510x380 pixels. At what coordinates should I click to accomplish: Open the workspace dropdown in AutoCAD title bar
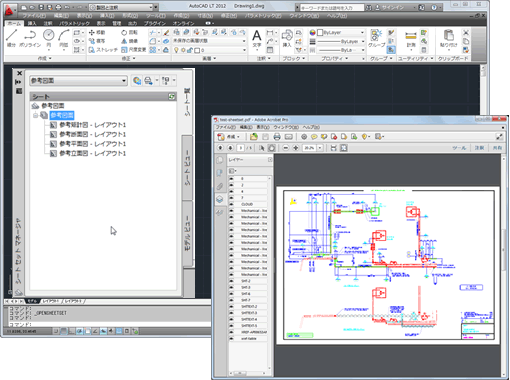[x=122, y=7]
